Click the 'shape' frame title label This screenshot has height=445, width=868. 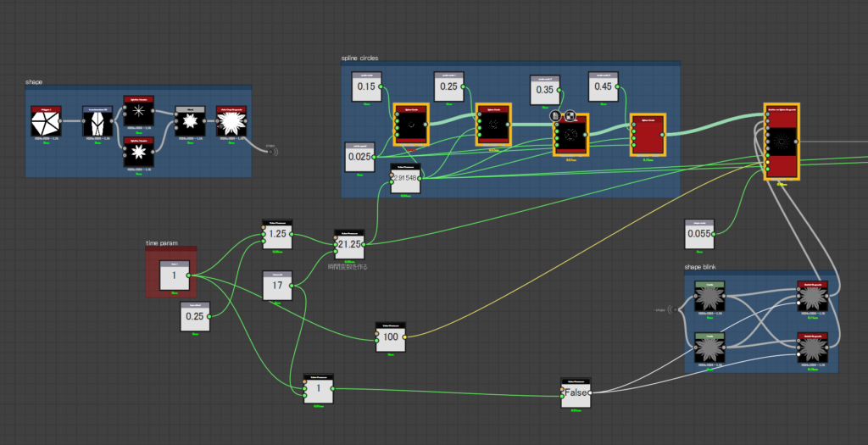[x=34, y=82]
